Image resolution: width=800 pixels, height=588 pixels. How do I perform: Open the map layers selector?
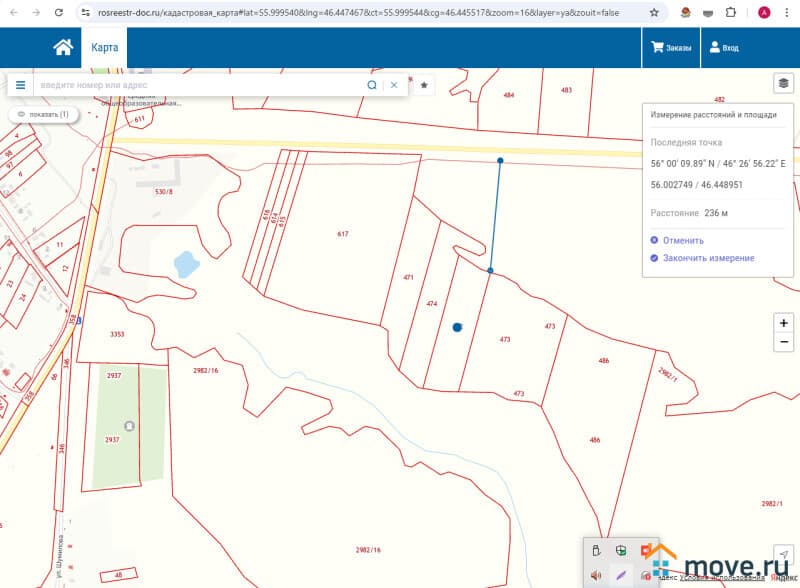coord(783,83)
